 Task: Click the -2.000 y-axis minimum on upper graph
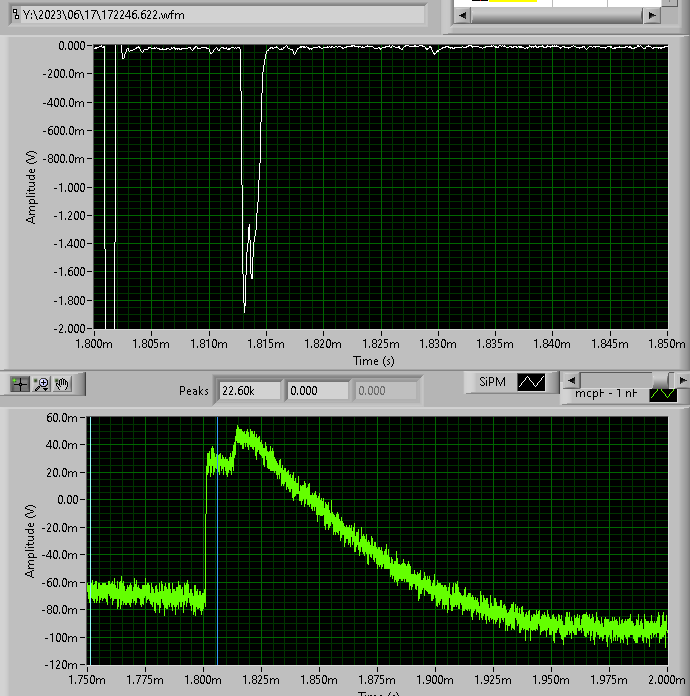(x=70, y=329)
